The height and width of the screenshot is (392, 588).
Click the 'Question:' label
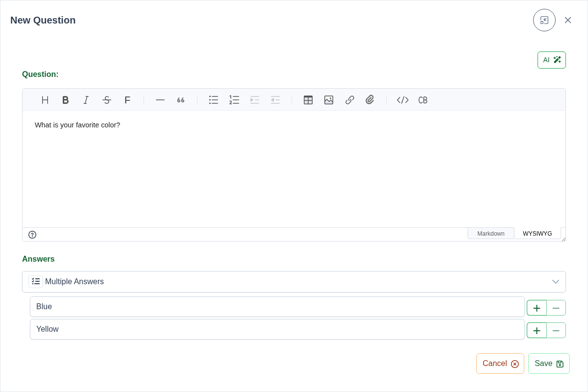[40, 74]
